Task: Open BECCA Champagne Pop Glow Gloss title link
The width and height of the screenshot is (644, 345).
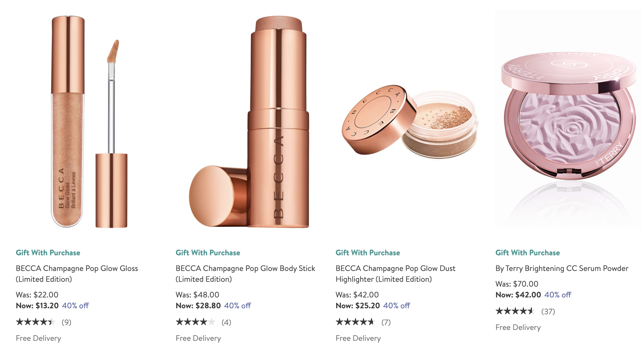Action: [x=77, y=274]
